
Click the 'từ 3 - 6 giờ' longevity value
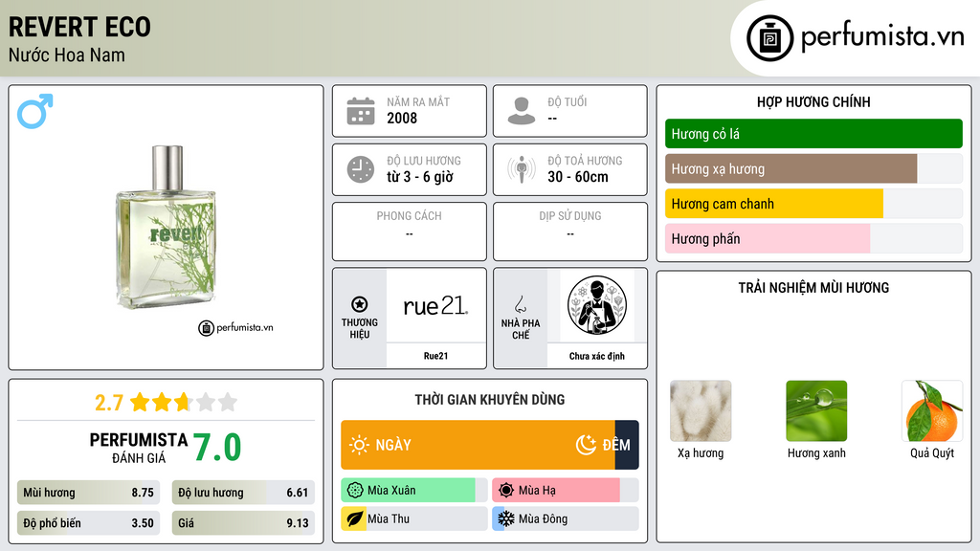click(x=419, y=177)
